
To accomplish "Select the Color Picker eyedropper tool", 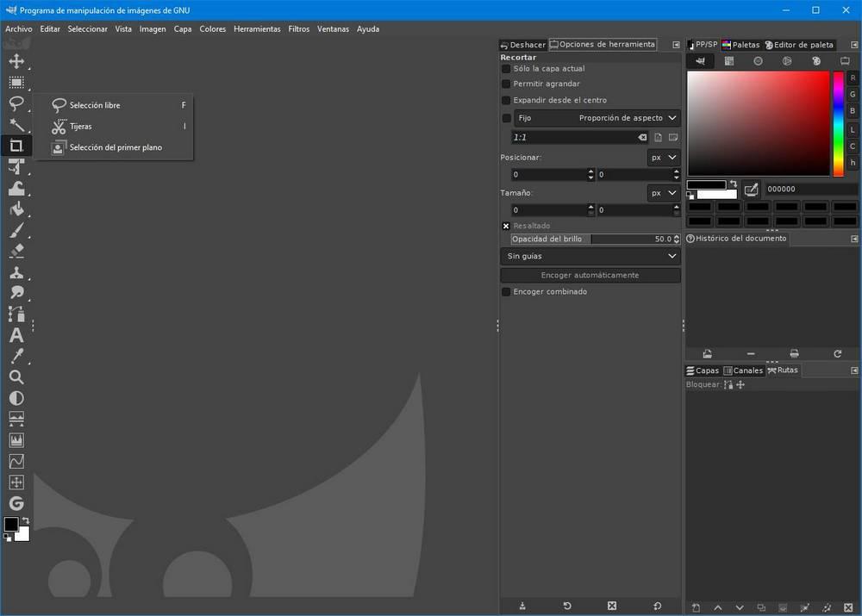I will coord(16,356).
